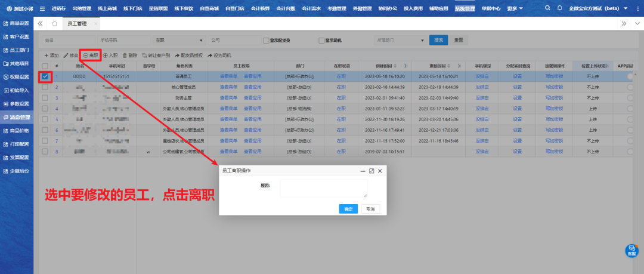Screen dimensions: 644x274
Task: Click the 修改 pencil edit toolbar button
Action: point(71,55)
